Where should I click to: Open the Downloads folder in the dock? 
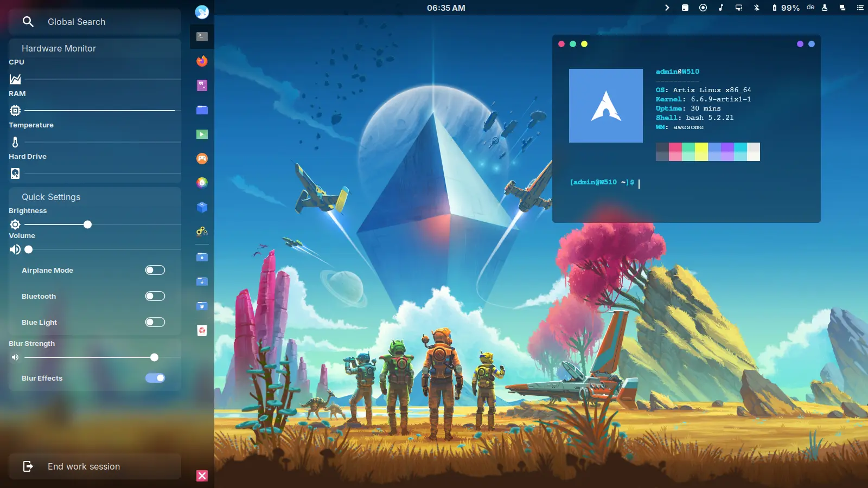202,281
